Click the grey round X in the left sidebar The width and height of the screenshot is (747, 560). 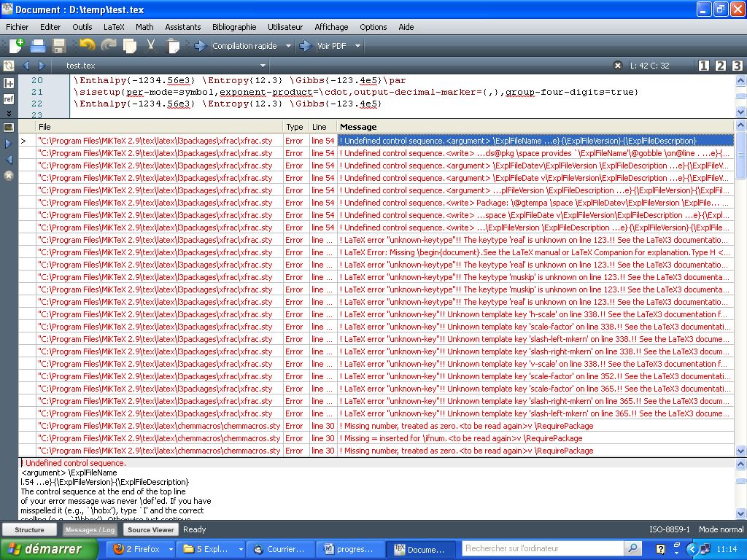(8, 176)
